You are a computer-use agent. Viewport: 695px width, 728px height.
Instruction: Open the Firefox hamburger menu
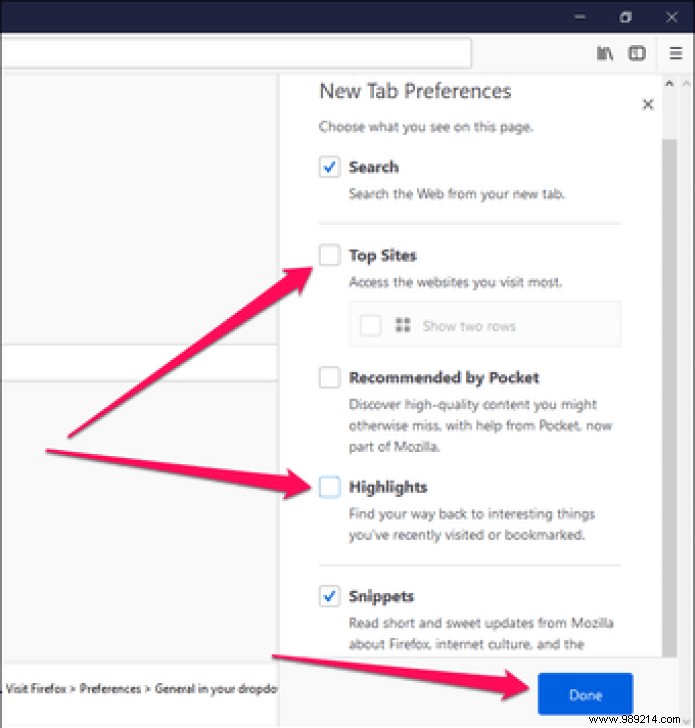(676, 54)
